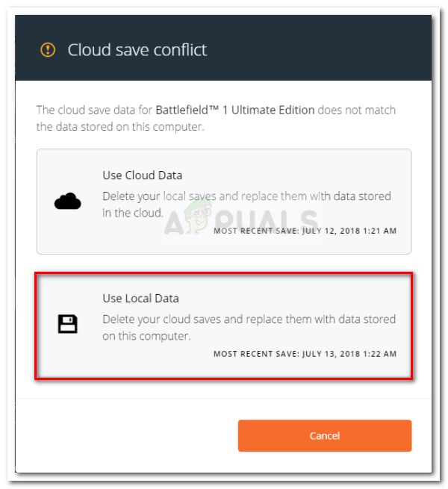The image size is (448, 489).
Task: Click the July 13, 2018 local save timestamp
Action: pyautogui.click(x=305, y=354)
